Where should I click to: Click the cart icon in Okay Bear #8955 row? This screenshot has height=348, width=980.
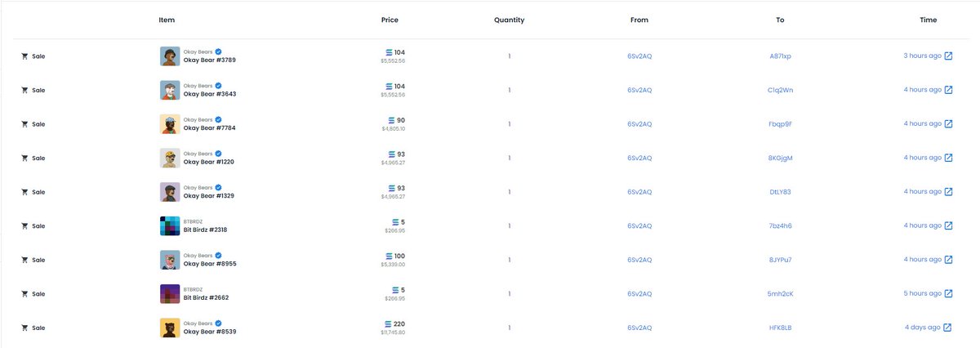click(x=24, y=260)
